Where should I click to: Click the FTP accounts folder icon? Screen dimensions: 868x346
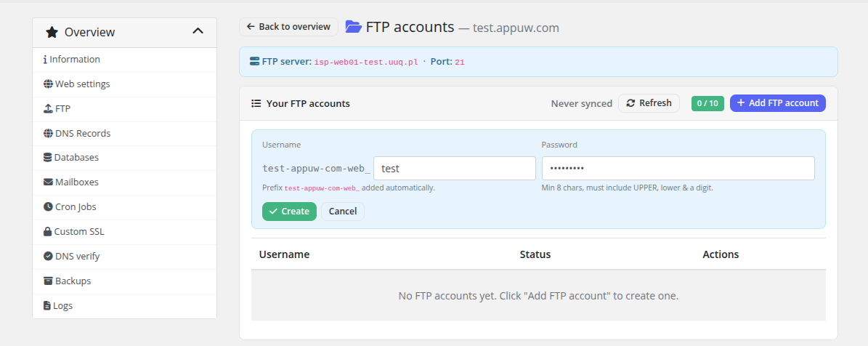[x=353, y=27]
